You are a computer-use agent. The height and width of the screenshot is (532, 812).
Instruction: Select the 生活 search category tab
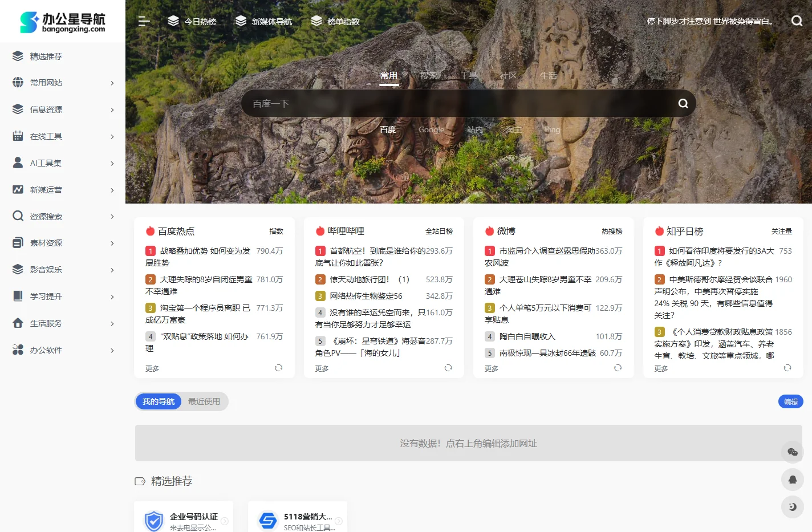548,75
